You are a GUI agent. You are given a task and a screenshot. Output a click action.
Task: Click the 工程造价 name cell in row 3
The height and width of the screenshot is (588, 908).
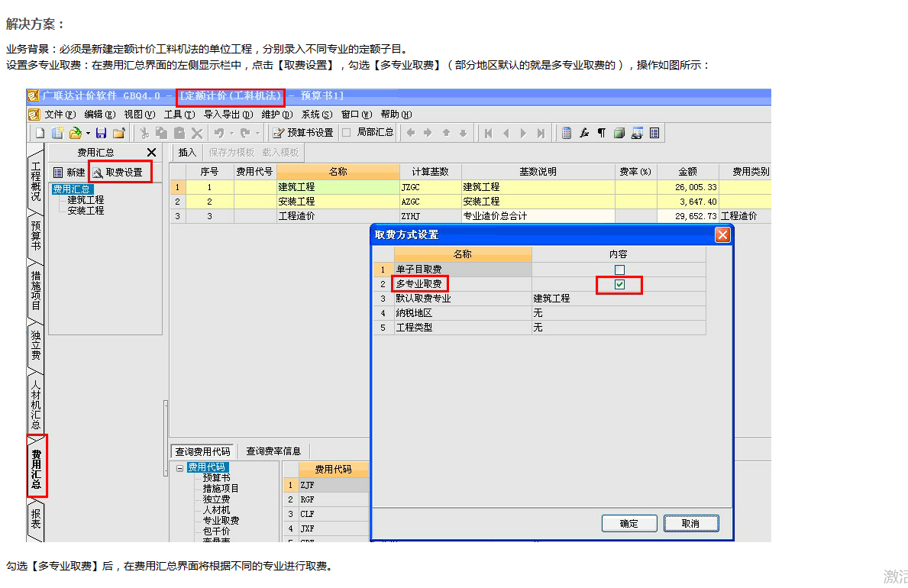(x=338, y=216)
